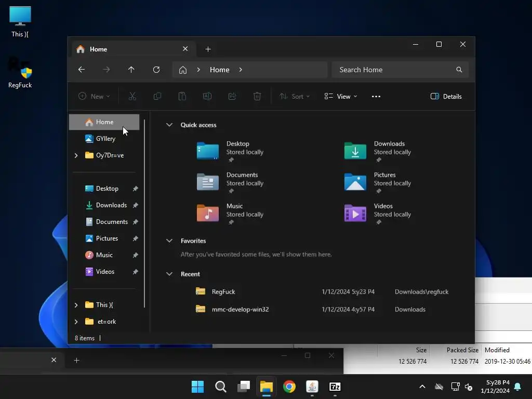
Task: Expand chevron after Home in breadcrumb
Action: click(241, 70)
